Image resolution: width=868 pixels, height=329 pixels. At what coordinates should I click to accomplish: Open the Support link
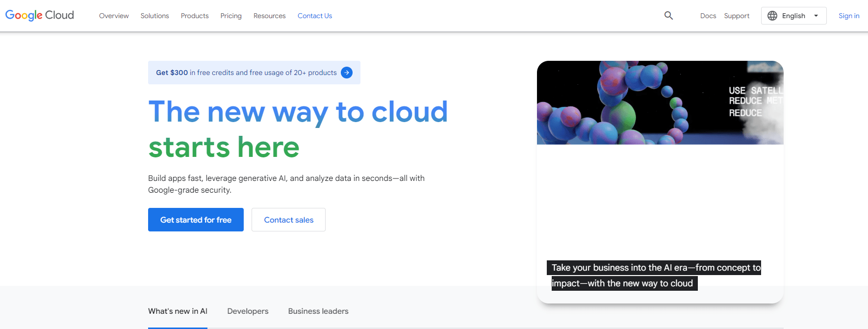click(x=737, y=16)
